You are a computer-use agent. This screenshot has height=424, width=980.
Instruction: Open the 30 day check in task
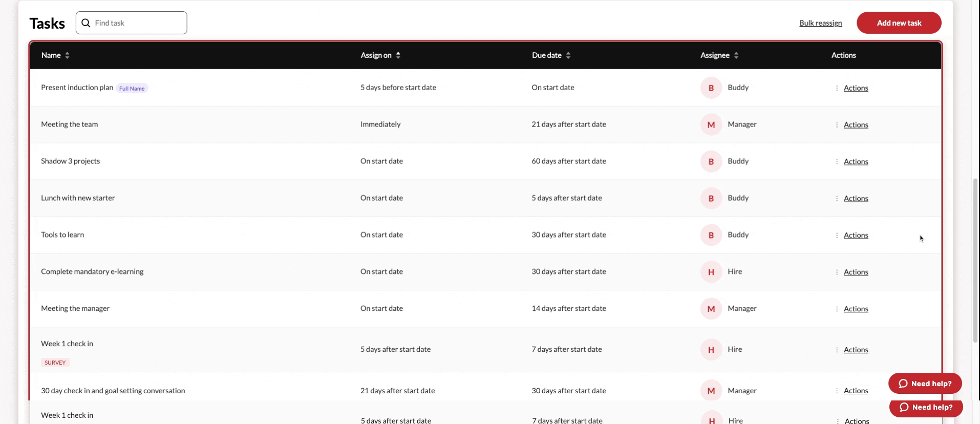[113, 391]
